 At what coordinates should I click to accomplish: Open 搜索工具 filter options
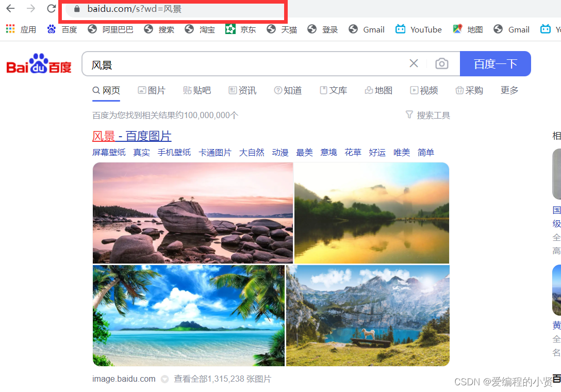pos(428,115)
